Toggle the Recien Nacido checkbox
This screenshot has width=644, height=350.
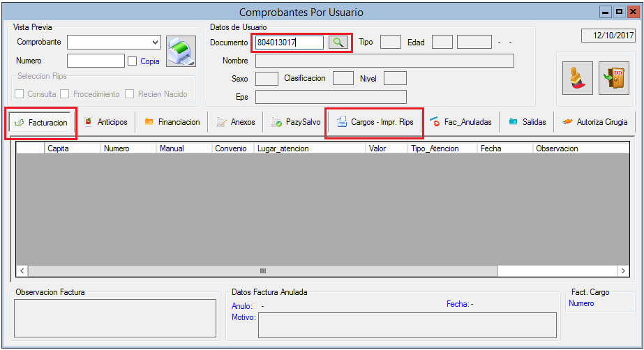129,94
